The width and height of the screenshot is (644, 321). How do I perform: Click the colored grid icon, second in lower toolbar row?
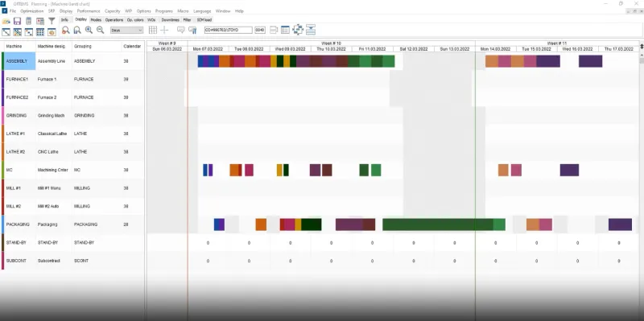[x=17, y=31]
